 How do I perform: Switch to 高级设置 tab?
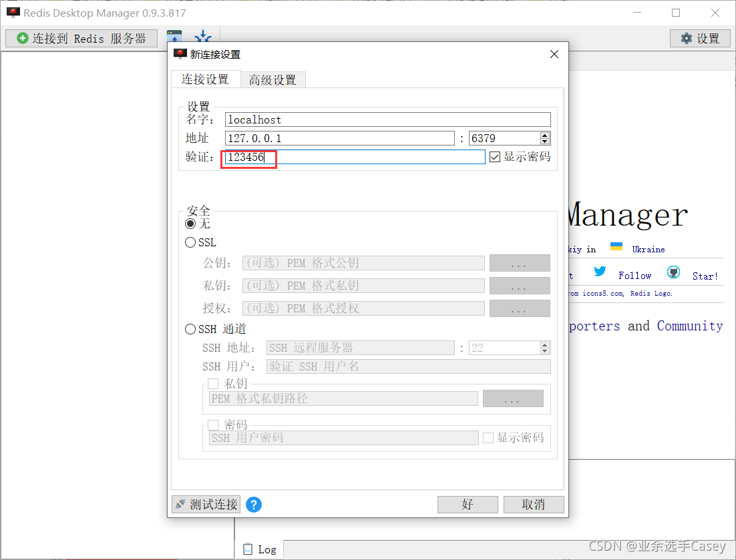(x=272, y=79)
